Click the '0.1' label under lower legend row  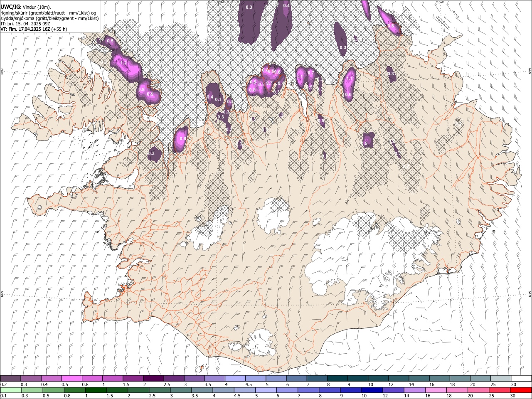point(4,396)
